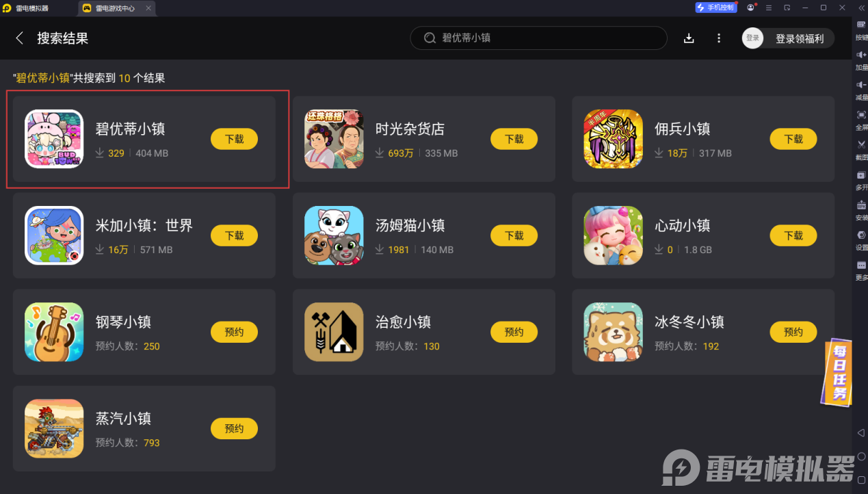Focus the 碧优蒂小镇 search field
The height and width of the screenshot is (494, 868).
pyautogui.click(x=538, y=38)
